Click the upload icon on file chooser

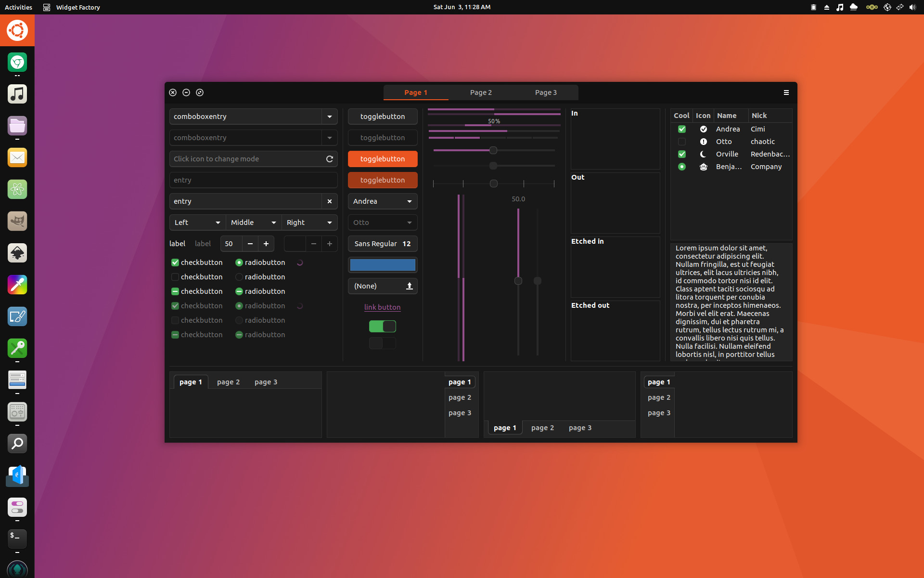pos(410,286)
